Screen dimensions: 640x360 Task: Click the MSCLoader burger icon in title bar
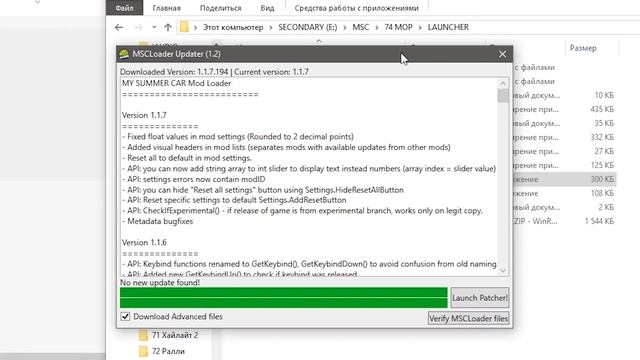pyautogui.click(x=124, y=54)
